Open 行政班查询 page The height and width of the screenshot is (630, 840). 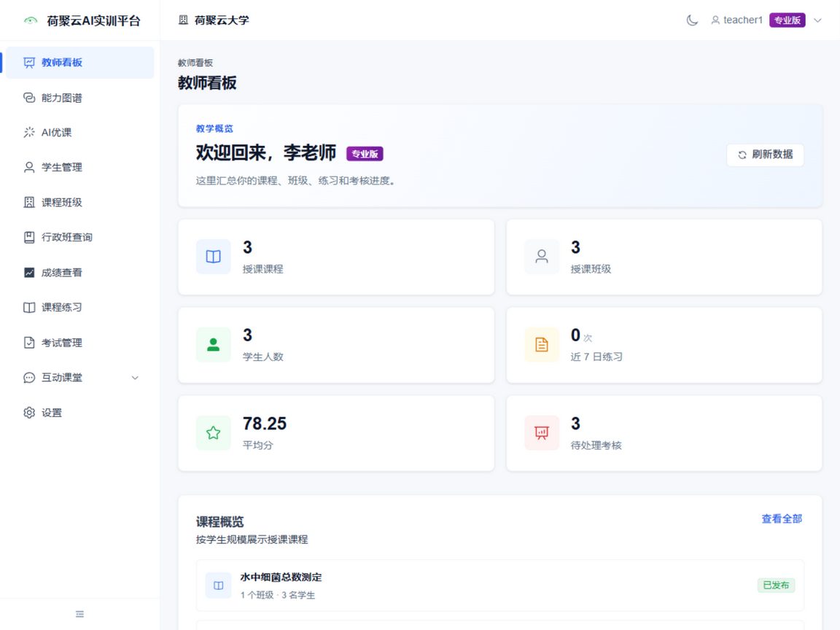(79, 237)
